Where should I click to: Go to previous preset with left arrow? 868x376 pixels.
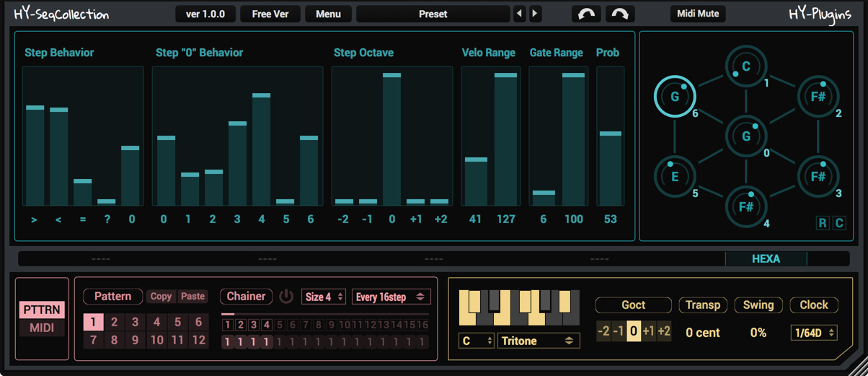pyautogui.click(x=519, y=14)
